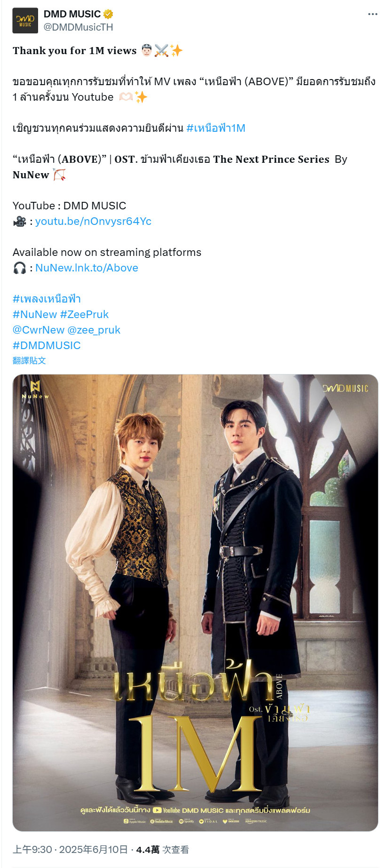Visit the @CwrNew mention profile
Image resolution: width=387 pixels, height=868 pixels.
[x=38, y=330]
